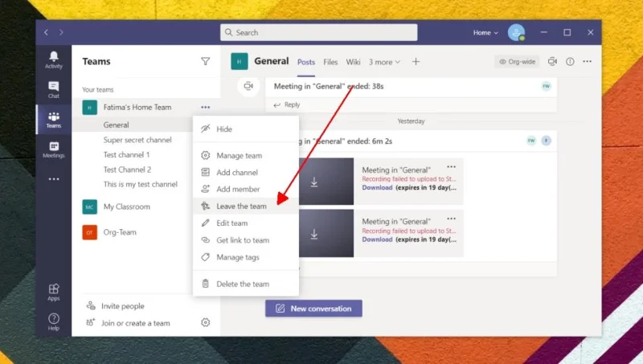Open Chat in the left sidebar
The width and height of the screenshot is (643, 364).
point(54,90)
